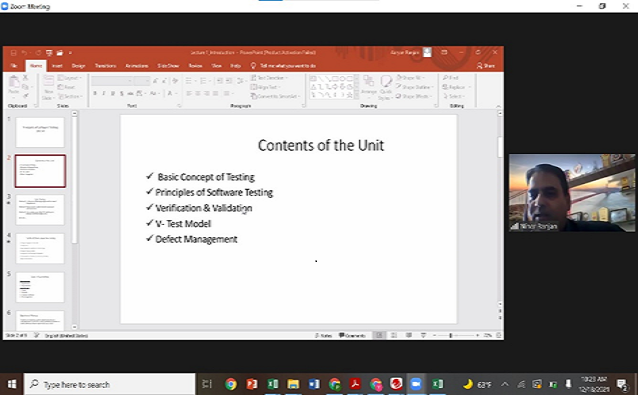
Task: Toggle Italic formatting in the Font group
Action: click(x=104, y=94)
